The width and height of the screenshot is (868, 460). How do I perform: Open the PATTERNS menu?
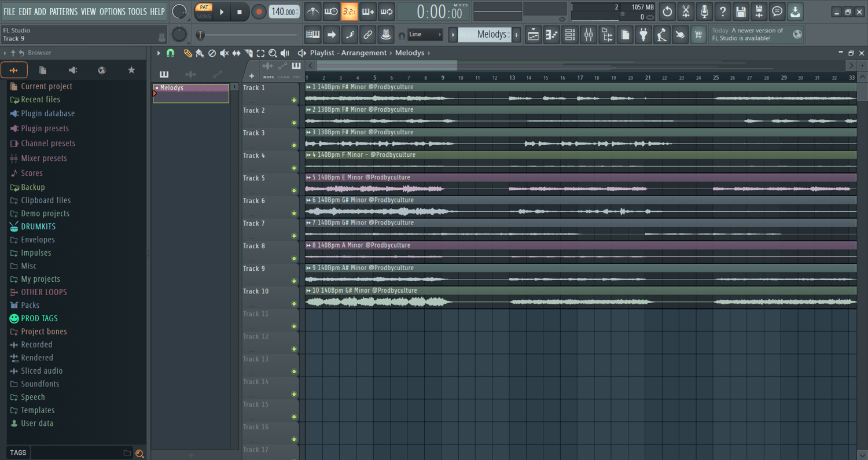63,12
